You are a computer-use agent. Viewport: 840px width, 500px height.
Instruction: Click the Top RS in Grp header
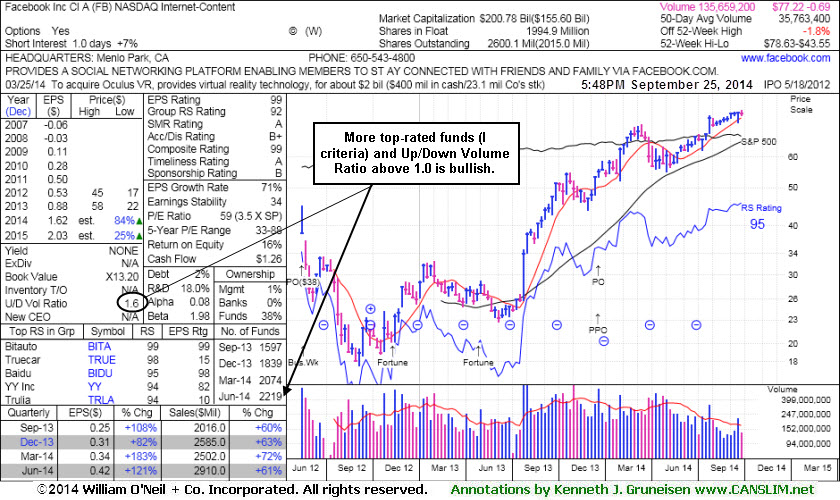pyautogui.click(x=42, y=331)
